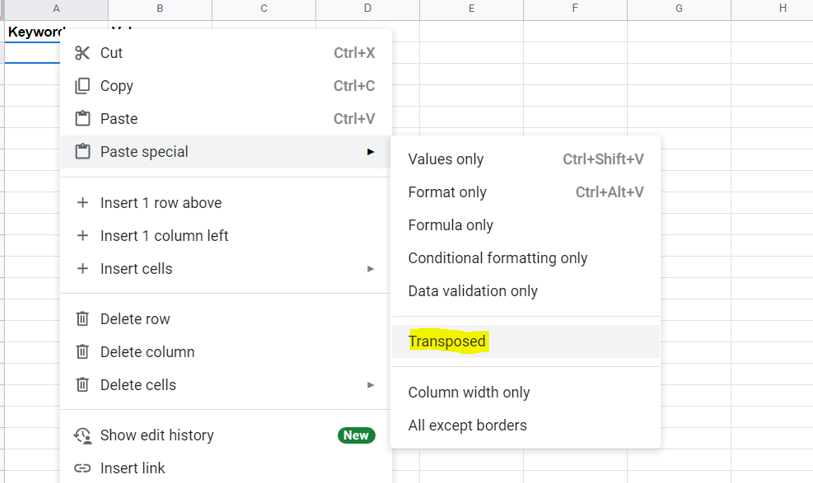Select the highlighted Transposed option

pos(447,341)
